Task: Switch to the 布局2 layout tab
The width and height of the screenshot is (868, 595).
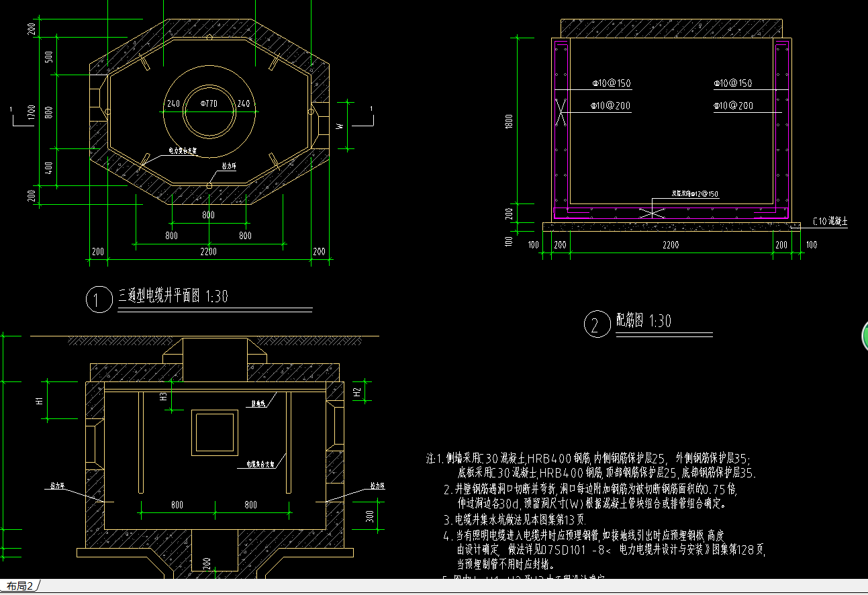Action: [20, 586]
